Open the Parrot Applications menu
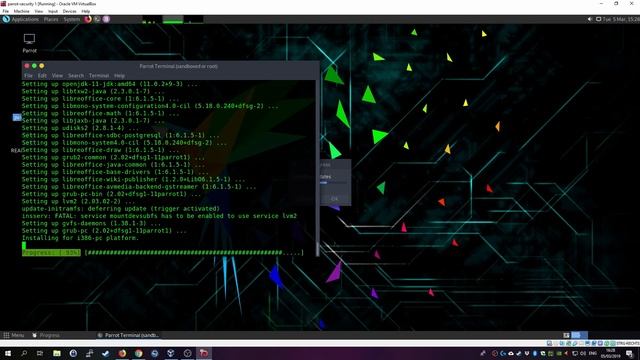640x360 pixels. [21, 19]
